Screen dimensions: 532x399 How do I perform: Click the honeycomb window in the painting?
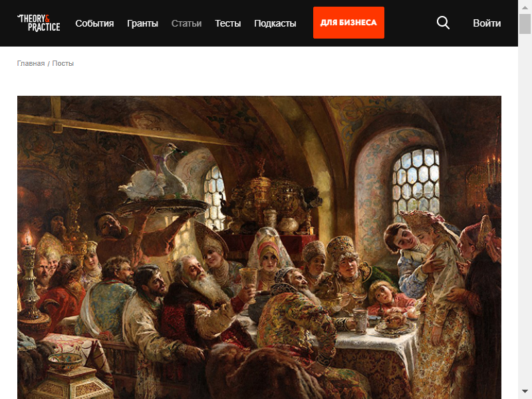[416, 184]
